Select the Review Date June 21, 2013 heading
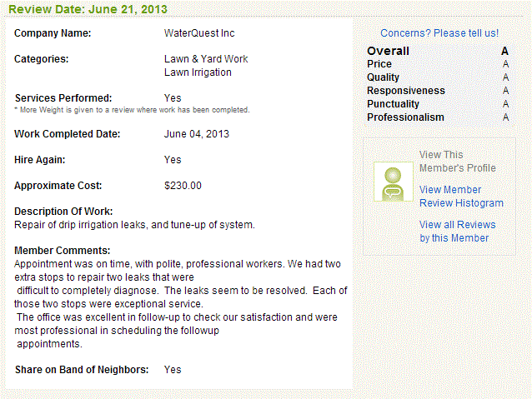 click(88, 9)
